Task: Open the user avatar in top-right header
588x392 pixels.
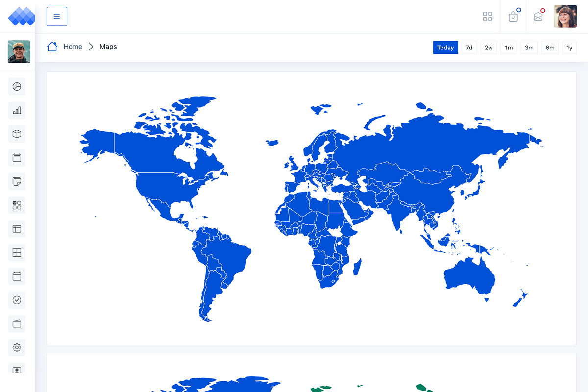Action: pyautogui.click(x=565, y=17)
